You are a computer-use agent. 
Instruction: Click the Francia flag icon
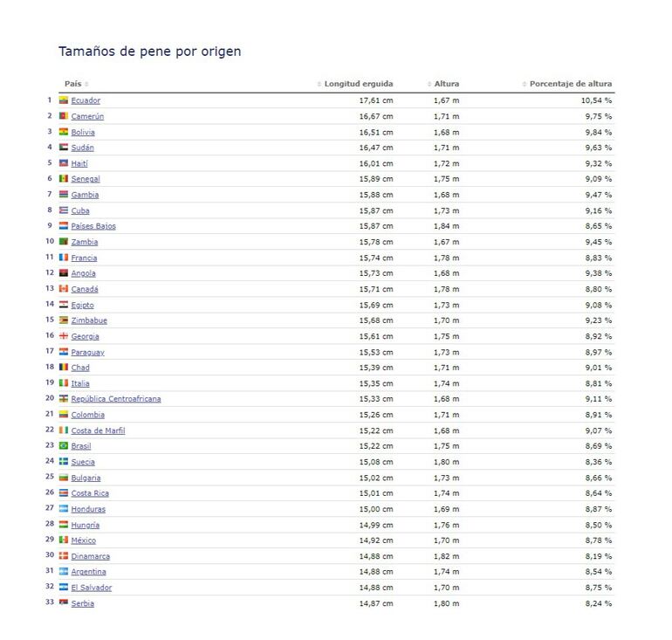point(64,258)
